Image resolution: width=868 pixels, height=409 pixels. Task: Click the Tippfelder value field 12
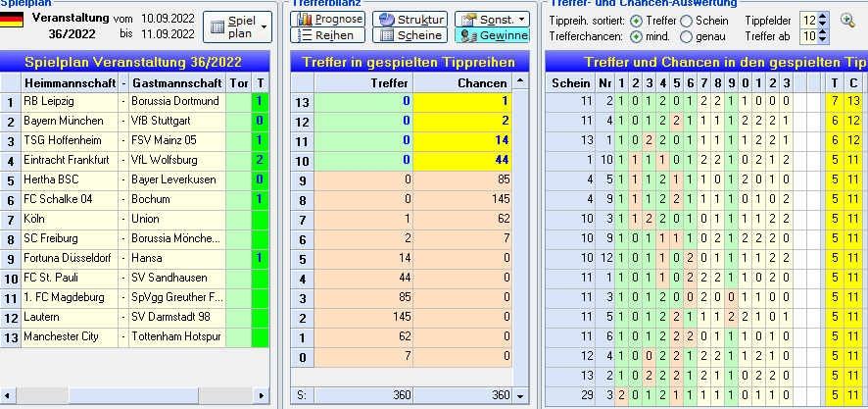coord(809,21)
